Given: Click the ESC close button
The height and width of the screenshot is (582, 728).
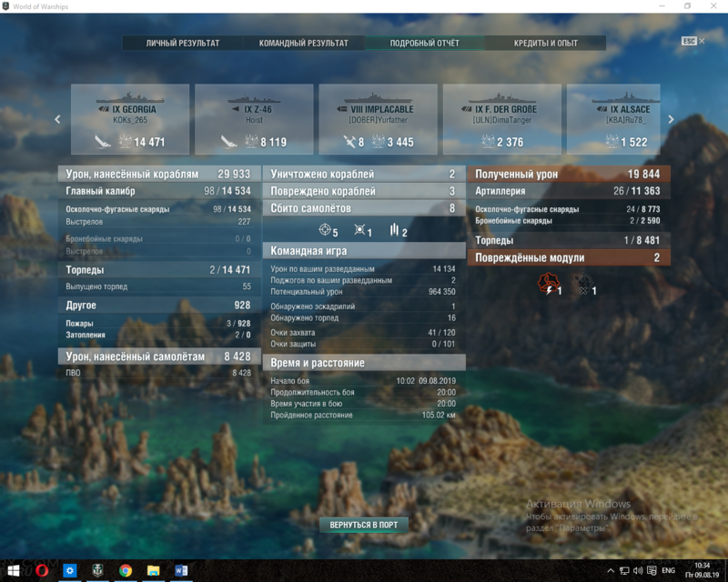Looking at the screenshot, I should click(692, 41).
